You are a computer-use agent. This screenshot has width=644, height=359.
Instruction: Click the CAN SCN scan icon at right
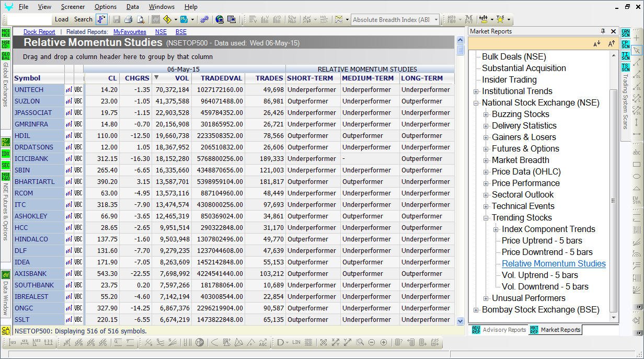coord(626,32)
